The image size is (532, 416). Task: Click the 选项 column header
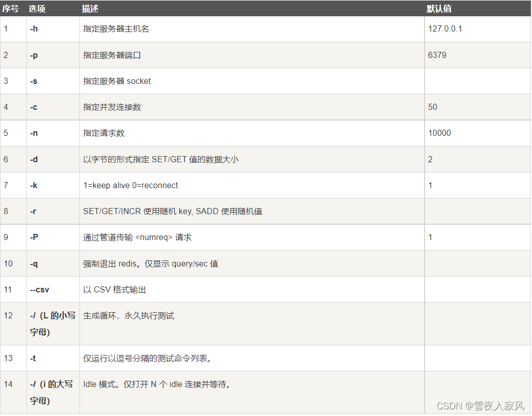37,9
